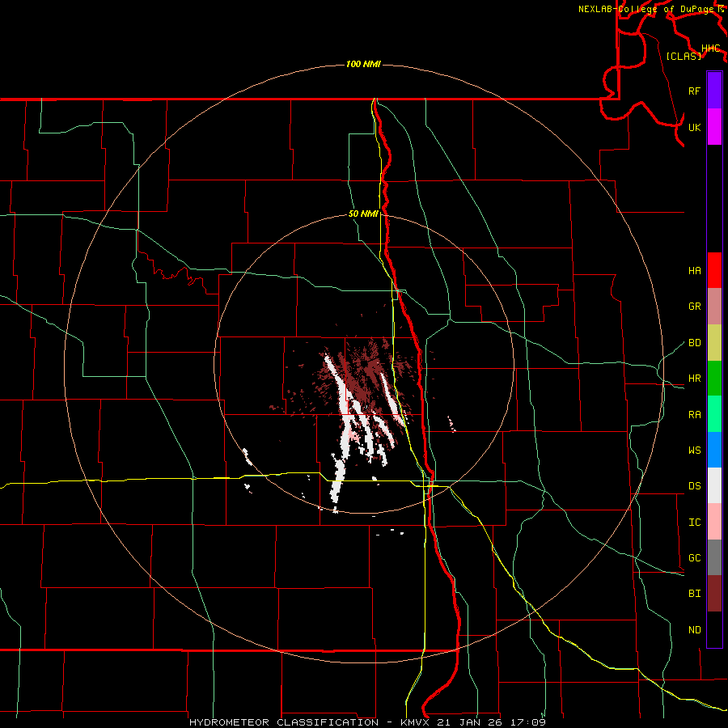Click the GR legend label
The height and width of the screenshot is (728, 728).
tap(694, 307)
